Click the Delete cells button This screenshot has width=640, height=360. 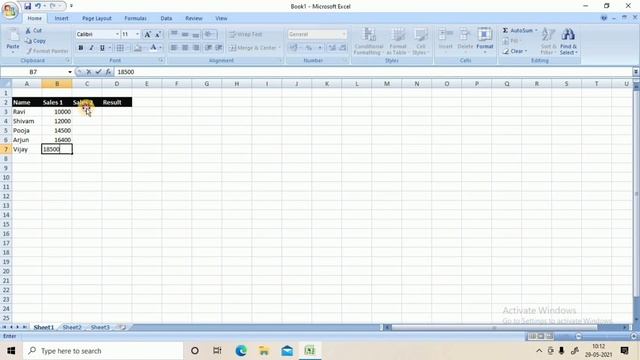(465, 40)
